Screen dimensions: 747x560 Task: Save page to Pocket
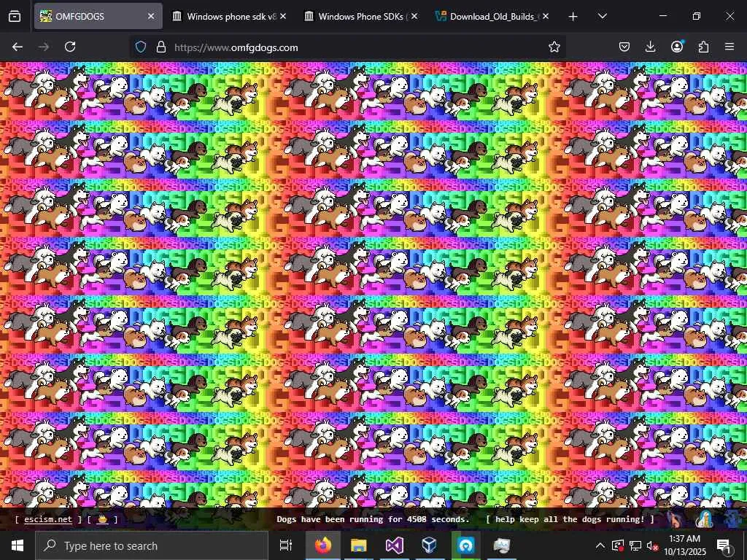[624, 47]
